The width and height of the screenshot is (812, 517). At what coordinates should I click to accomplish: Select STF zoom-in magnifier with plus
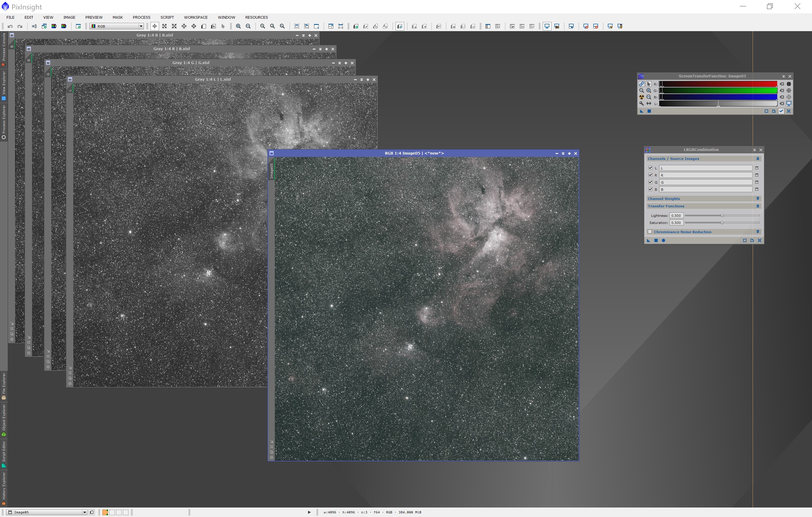pos(648,91)
